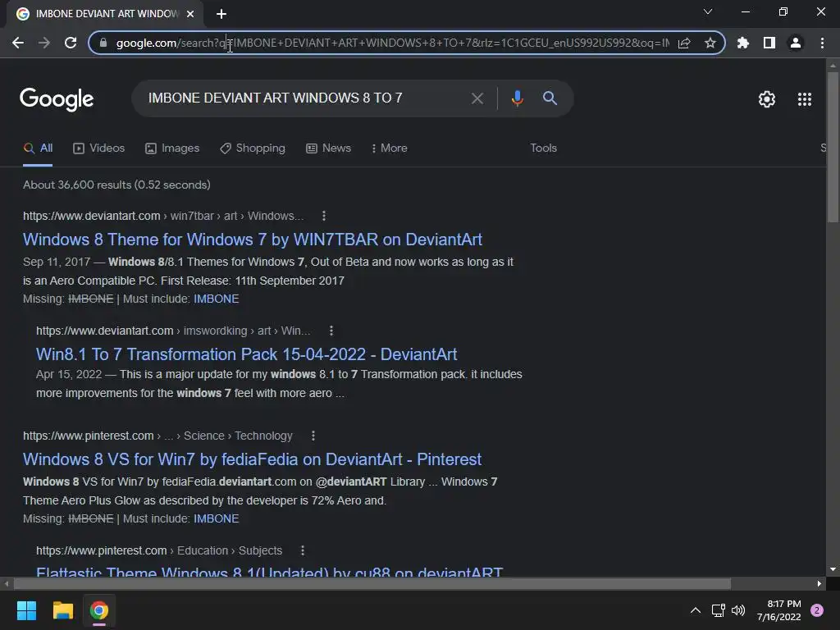Open Win8.1 To 7 Transformation Pack result
840x630 pixels.
click(246, 354)
